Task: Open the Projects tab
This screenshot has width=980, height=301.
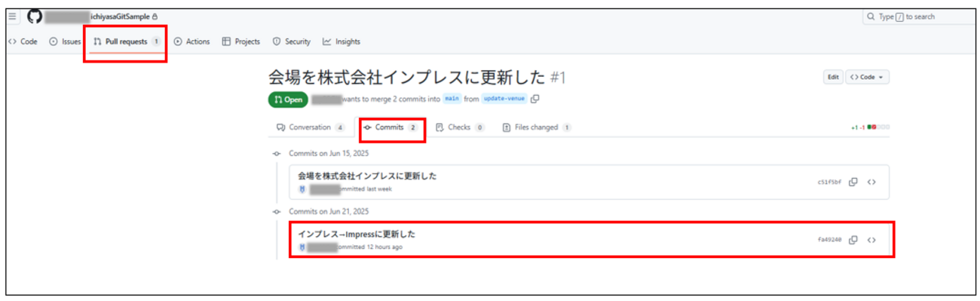Action: point(241,41)
